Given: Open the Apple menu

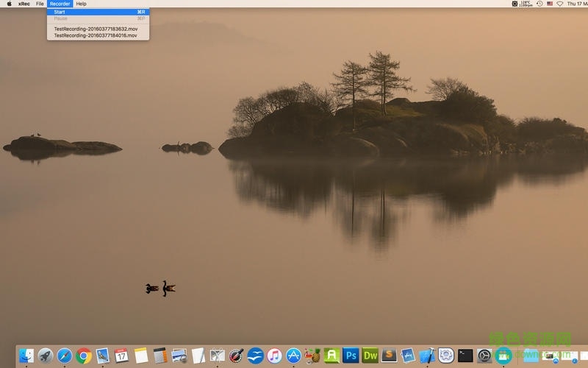Looking at the screenshot, I should (x=10, y=4).
